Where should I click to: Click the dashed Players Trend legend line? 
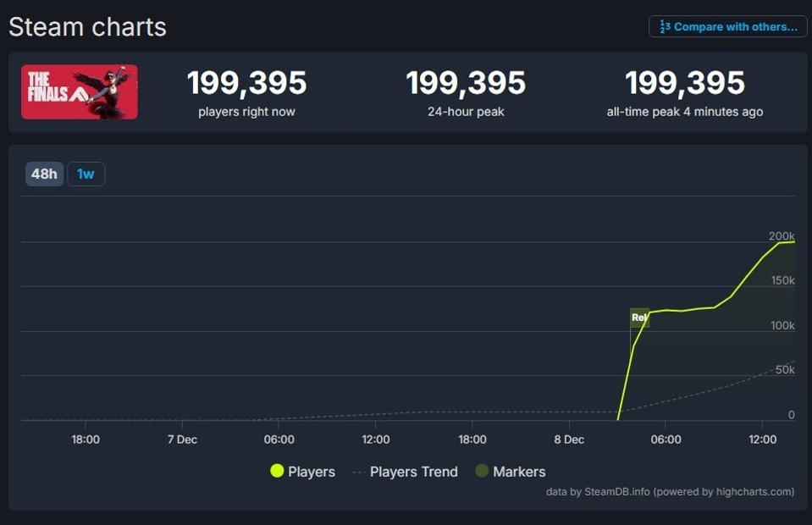[x=359, y=472]
